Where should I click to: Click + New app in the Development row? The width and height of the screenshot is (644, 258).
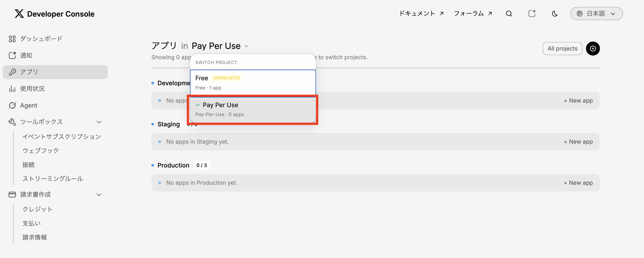(x=578, y=101)
